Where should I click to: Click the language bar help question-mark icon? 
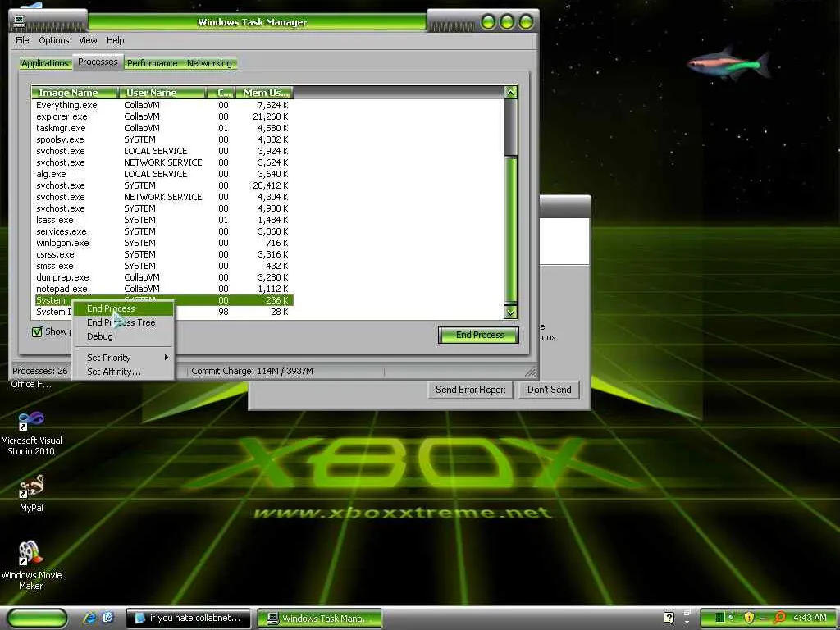coord(669,618)
